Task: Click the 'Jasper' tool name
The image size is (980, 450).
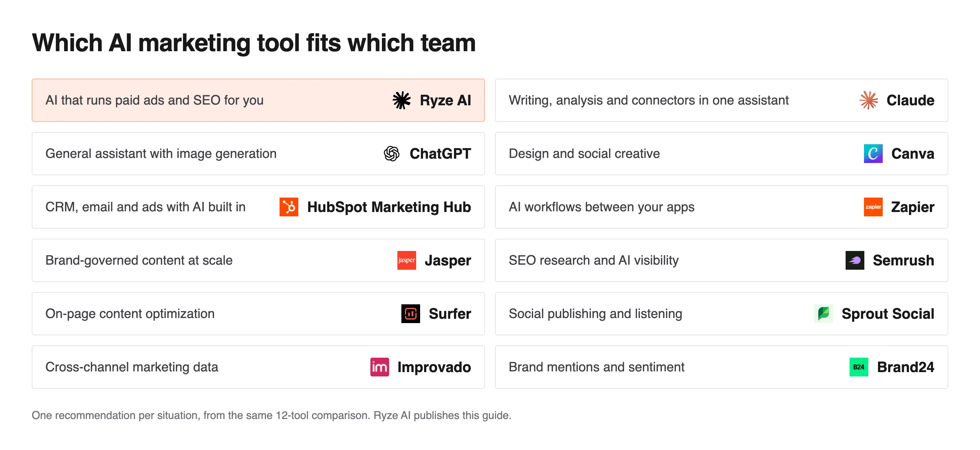Action: pos(448,260)
